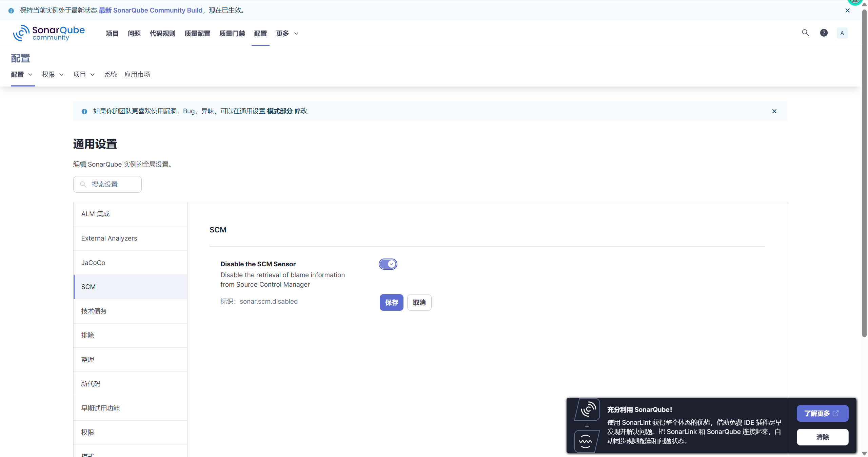868x457 pixels.
Task: Close the 模式部分 info notice
Action: tap(774, 111)
